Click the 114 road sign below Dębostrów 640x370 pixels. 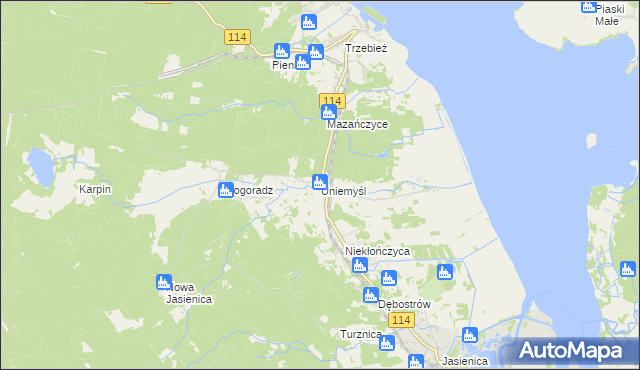tap(402, 320)
